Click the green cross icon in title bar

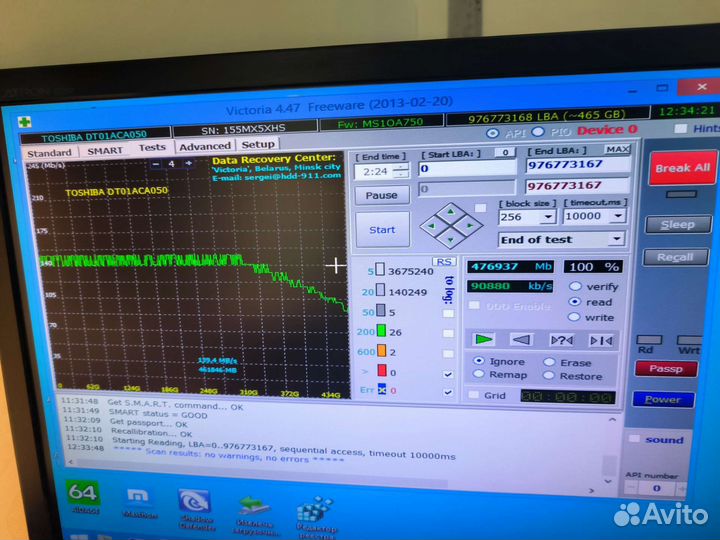click(x=25, y=121)
